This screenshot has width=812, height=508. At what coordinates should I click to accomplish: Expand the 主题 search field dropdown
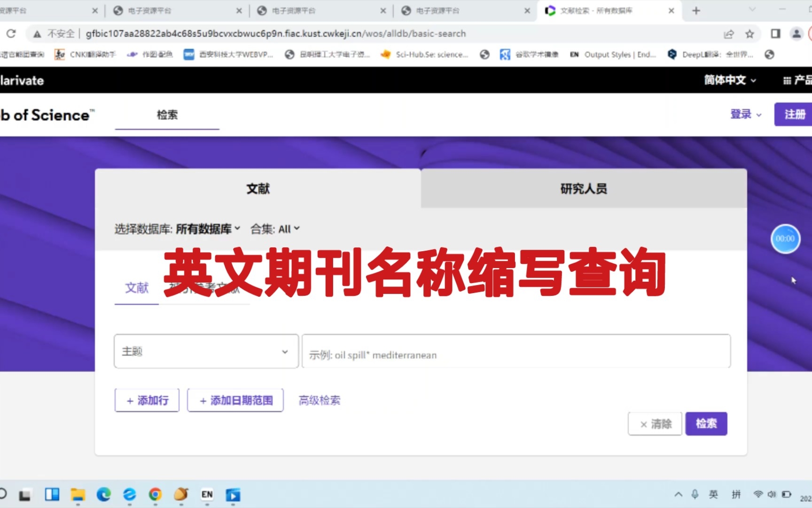pyautogui.click(x=206, y=351)
